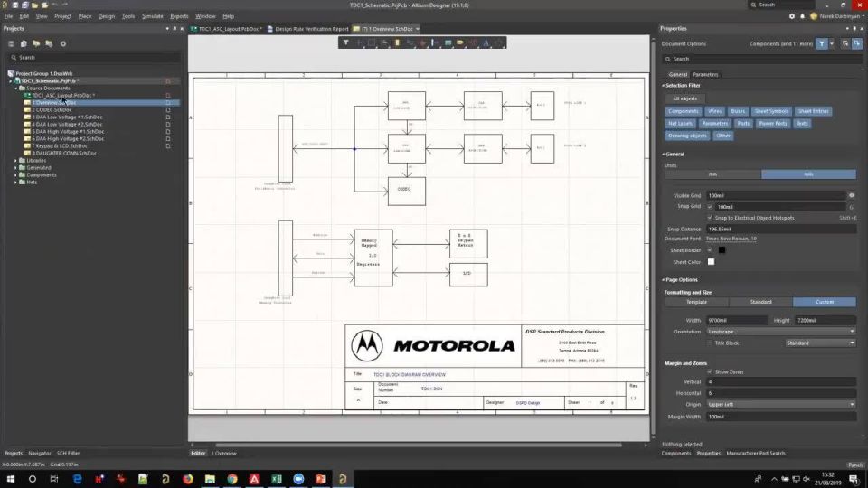Select 7 Keypad & LCD.SchDoc in the tree
Screen dimensions: 868x488
pyautogui.click(x=60, y=146)
